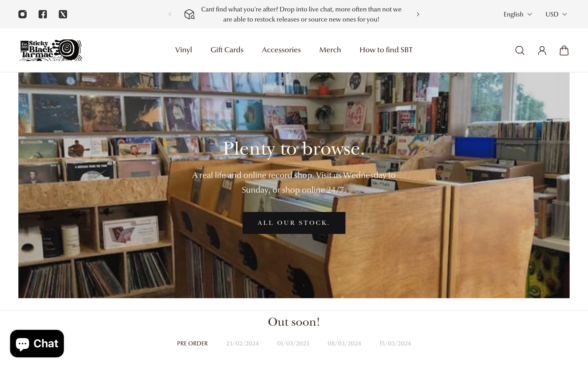
Task: Expand the English language dropdown
Action: (518, 14)
